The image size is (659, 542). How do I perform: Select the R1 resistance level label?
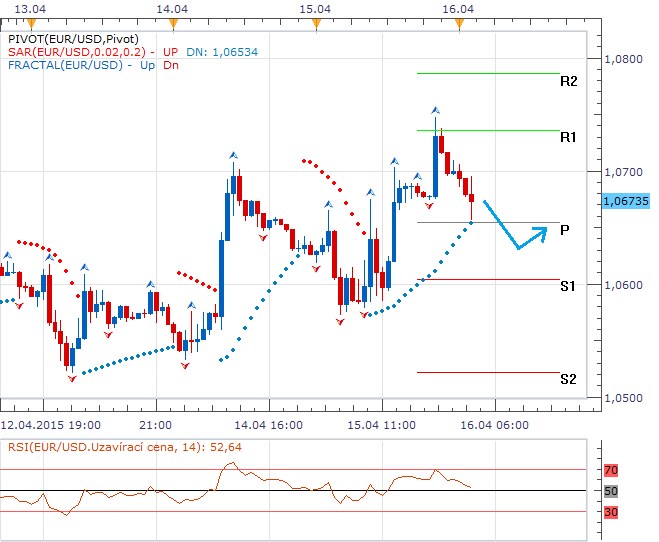tap(568, 137)
